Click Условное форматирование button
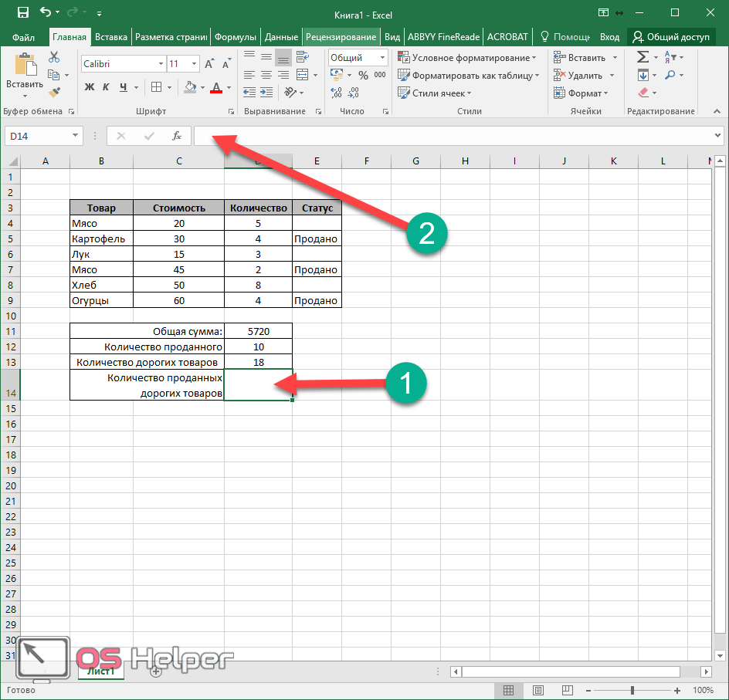 467,58
